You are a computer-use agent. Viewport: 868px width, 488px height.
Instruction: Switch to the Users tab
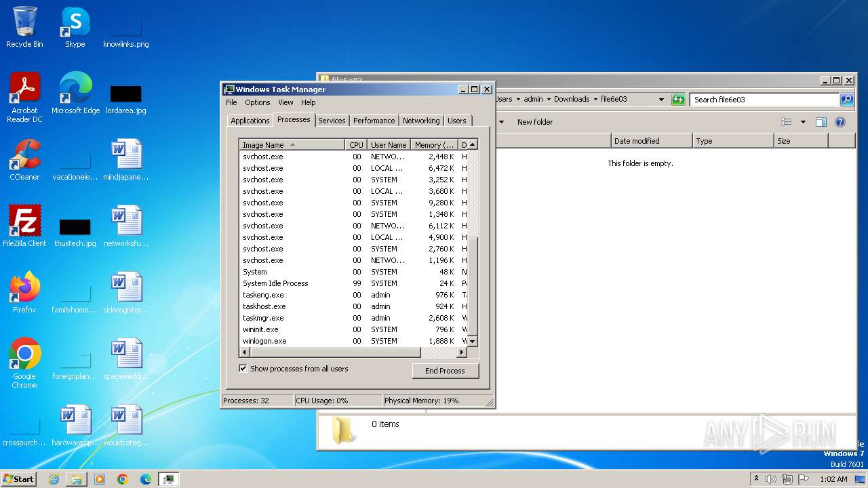tap(457, 121)
